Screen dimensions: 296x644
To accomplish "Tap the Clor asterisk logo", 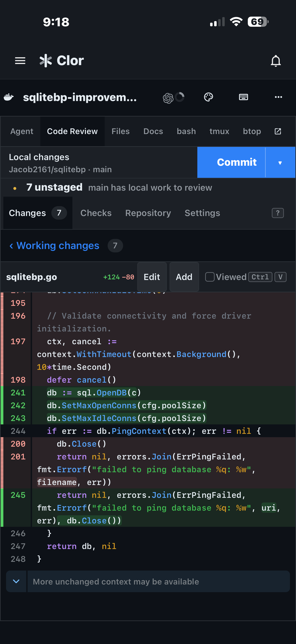I will (x=46, y=60).
